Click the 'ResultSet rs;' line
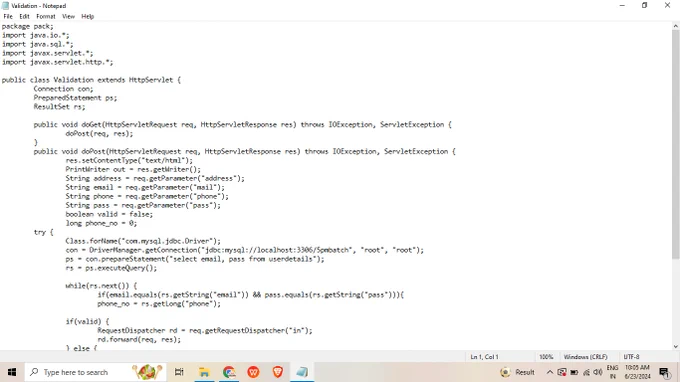 click(59, 107)
